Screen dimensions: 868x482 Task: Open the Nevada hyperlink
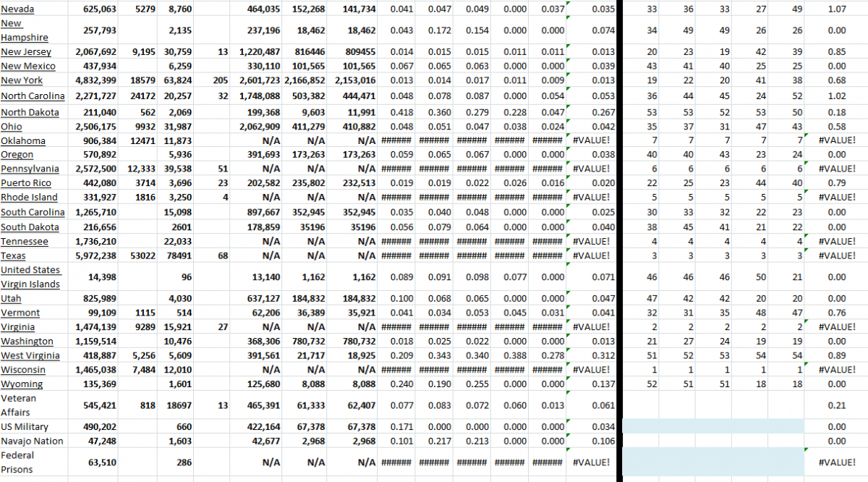[x=17, y=9]
